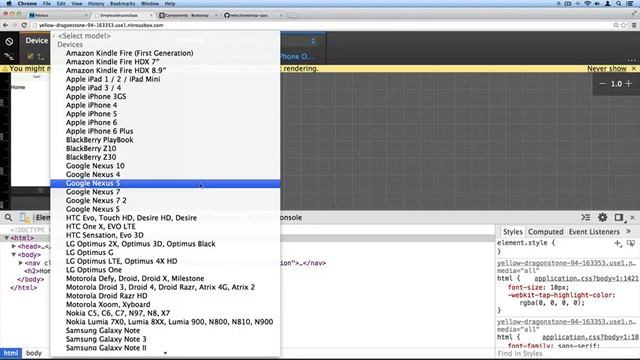
Task: Collapse the html node triangle
Action: (x=7, y=238)
